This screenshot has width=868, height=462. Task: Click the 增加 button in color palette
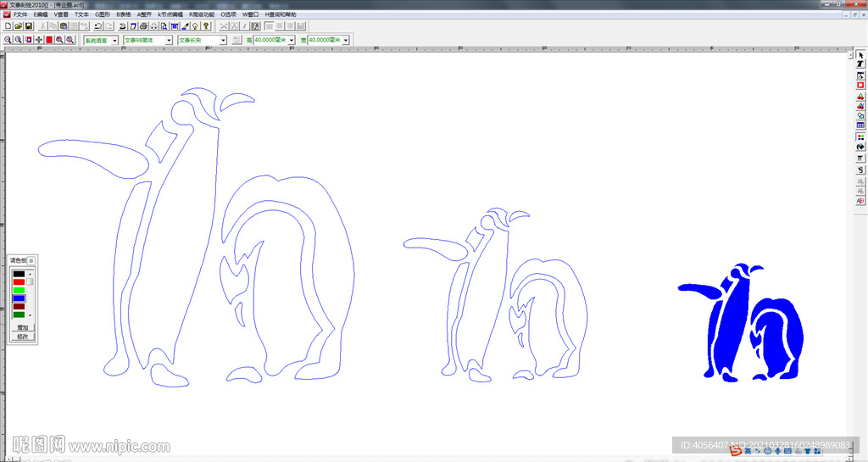pos(22,327)
